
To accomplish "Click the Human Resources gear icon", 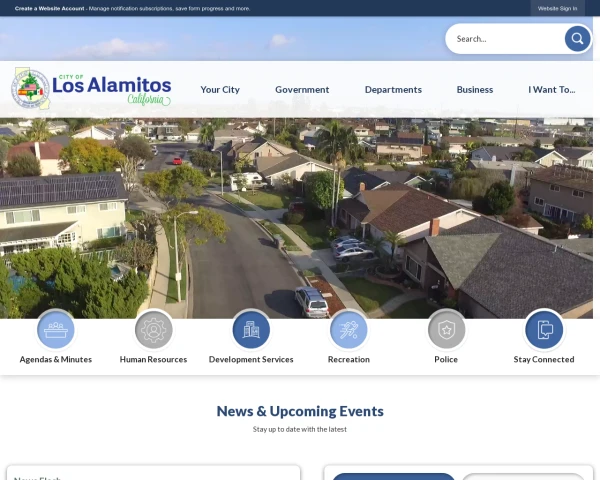I will click(x=153, y=330).
